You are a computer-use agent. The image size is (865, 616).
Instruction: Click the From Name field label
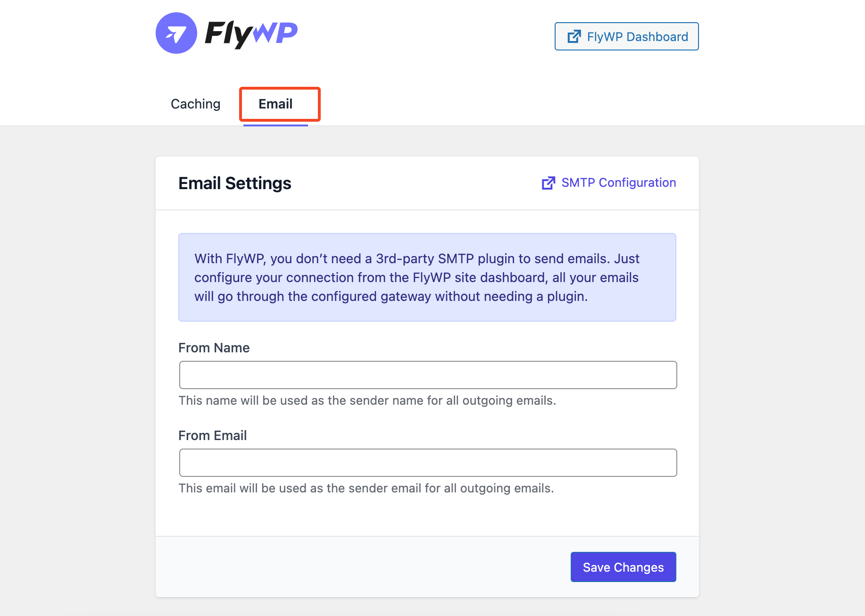tap(214, 348)
